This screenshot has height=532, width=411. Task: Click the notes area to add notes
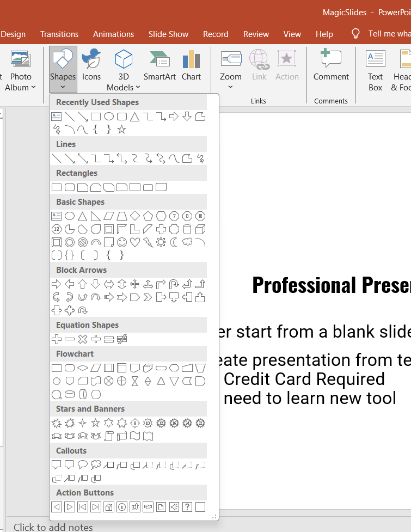click(x=53, y=527)
